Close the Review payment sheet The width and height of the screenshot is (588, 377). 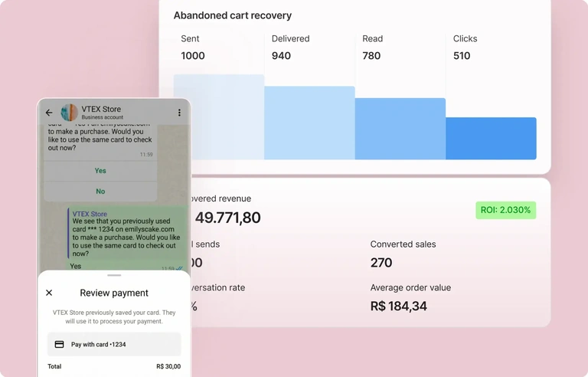[49, 293]
